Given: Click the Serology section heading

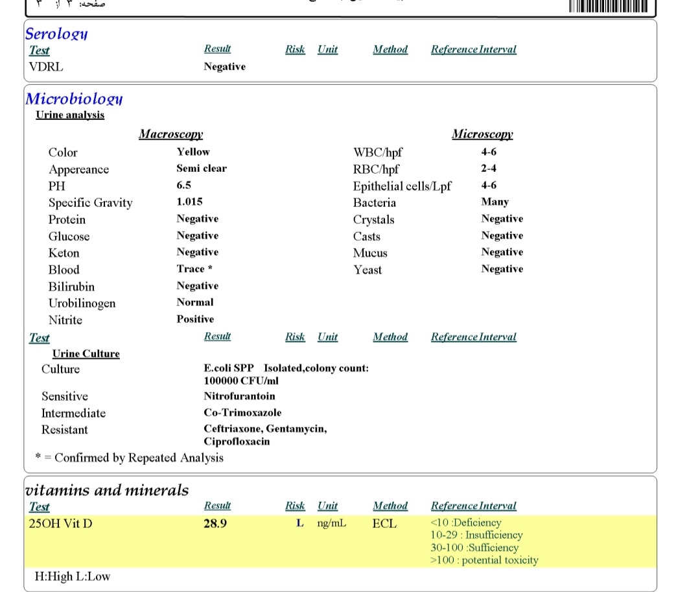Looking at the screenshot, I should point(56,34).
